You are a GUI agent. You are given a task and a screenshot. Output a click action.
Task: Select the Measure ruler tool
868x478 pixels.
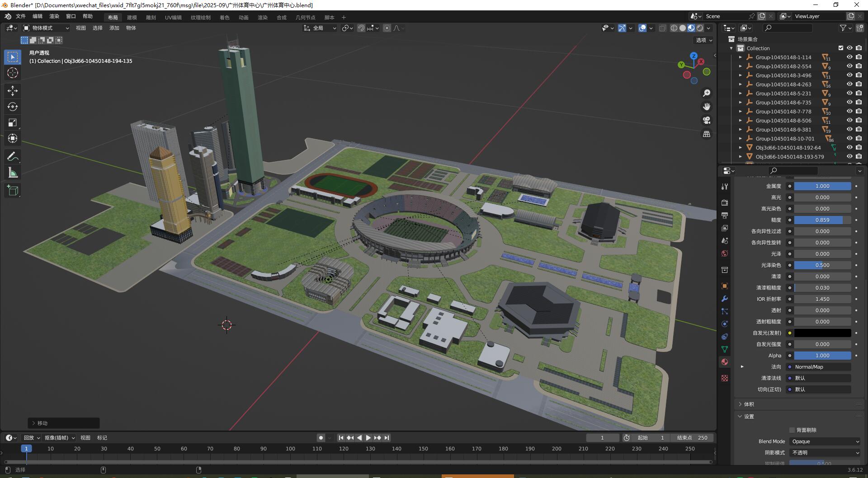tap(13, 173)
